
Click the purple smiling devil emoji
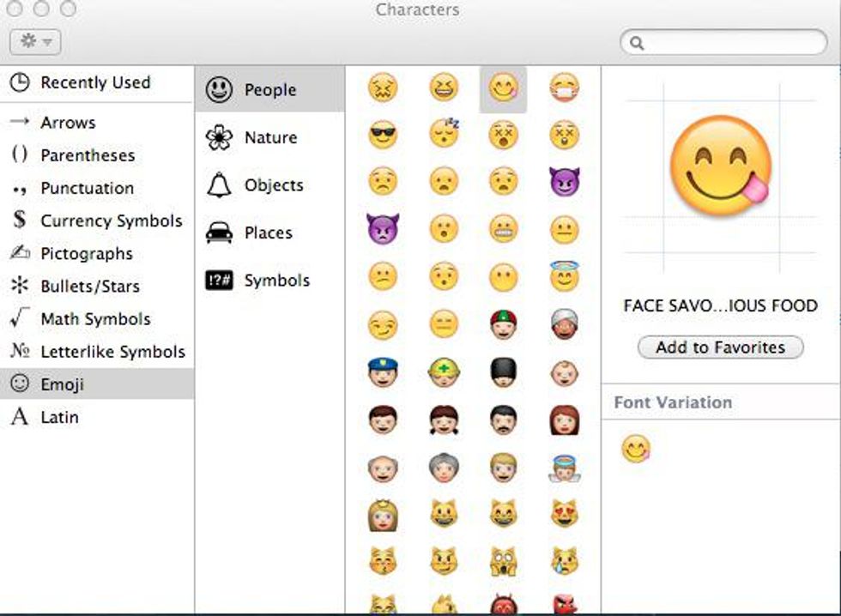pyautogui.click(x=564, y=182)
